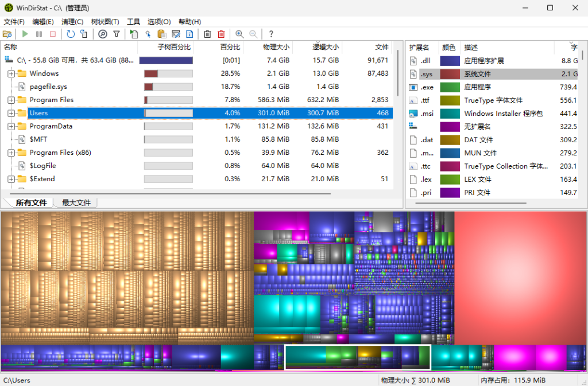The width and height of the screenshot is (588, 386).
Task: Open help with question mark icon
Action: [271, 34]
